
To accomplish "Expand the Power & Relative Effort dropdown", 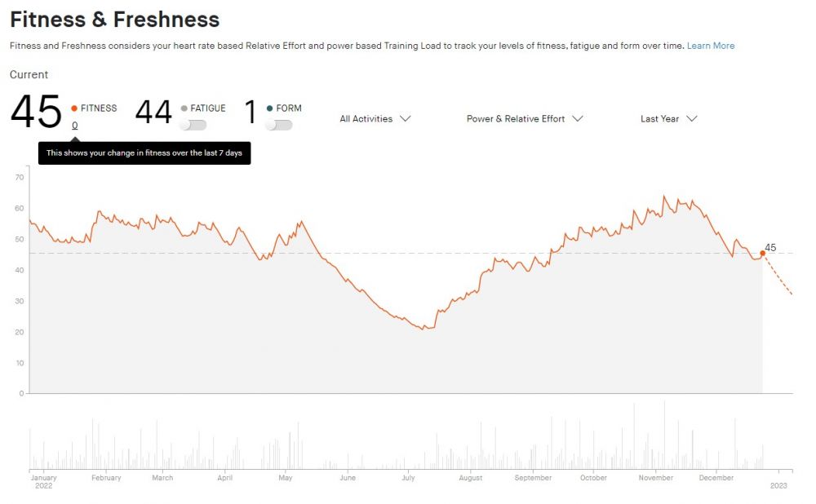I will [525, 119].
